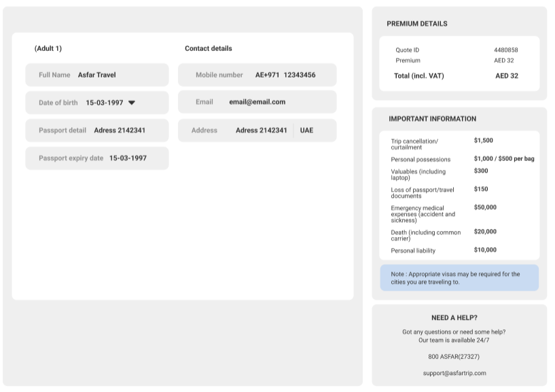Click the Trip cancellation/curtailment coverage row
Image resolution: width=555 pixels, height=392 pixels.
click(x=459, y=143)
